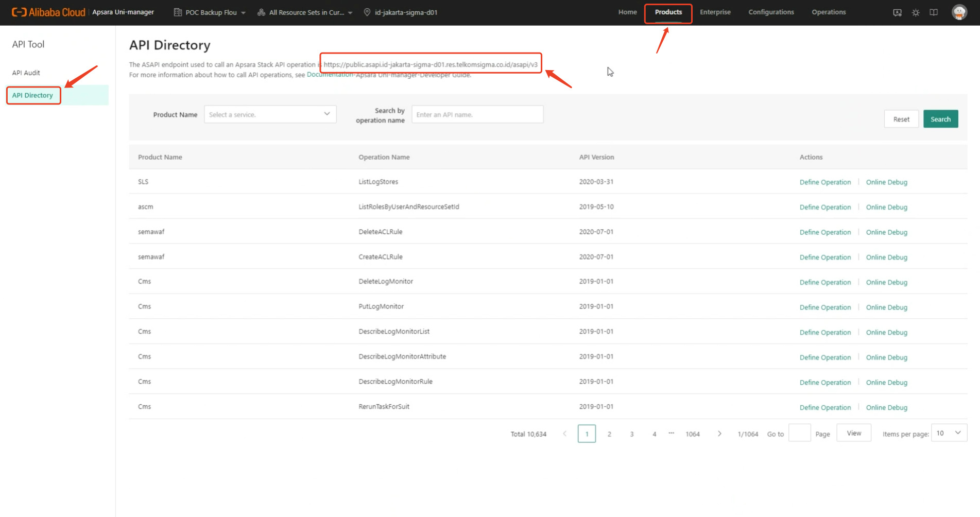Jump to last page 1064
The height and width of the screenshot is (517, 980).
click(x=693, y=434)
